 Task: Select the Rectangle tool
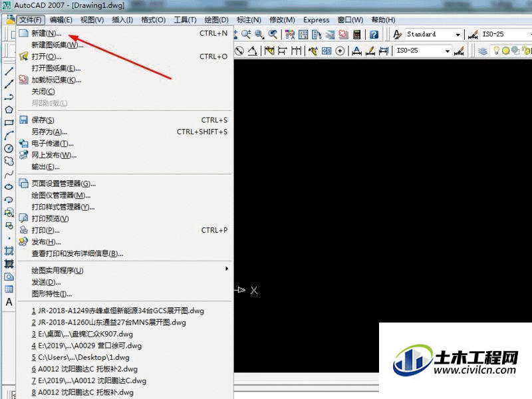9,122
